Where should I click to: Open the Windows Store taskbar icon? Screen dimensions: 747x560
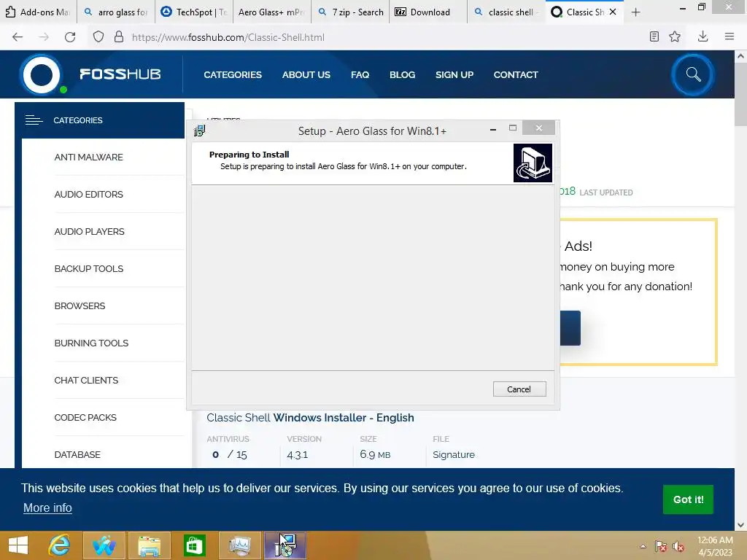(x=194, y=545)
